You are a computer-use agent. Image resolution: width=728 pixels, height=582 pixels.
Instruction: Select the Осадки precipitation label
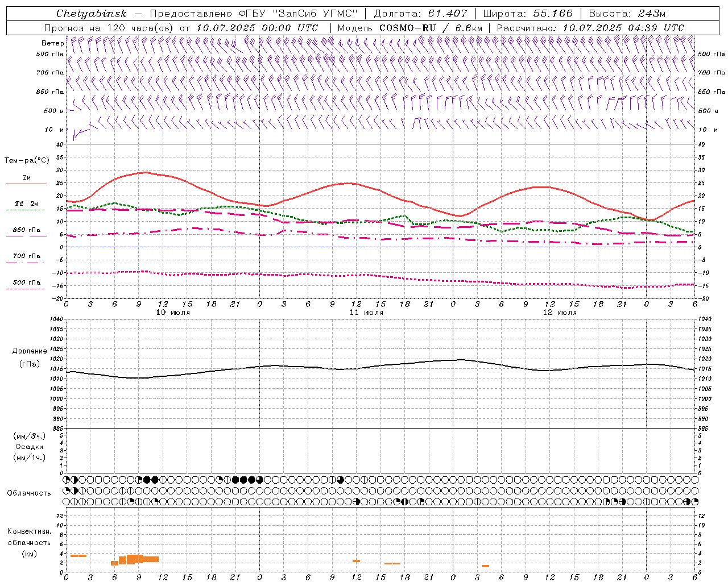coord(30,447)
